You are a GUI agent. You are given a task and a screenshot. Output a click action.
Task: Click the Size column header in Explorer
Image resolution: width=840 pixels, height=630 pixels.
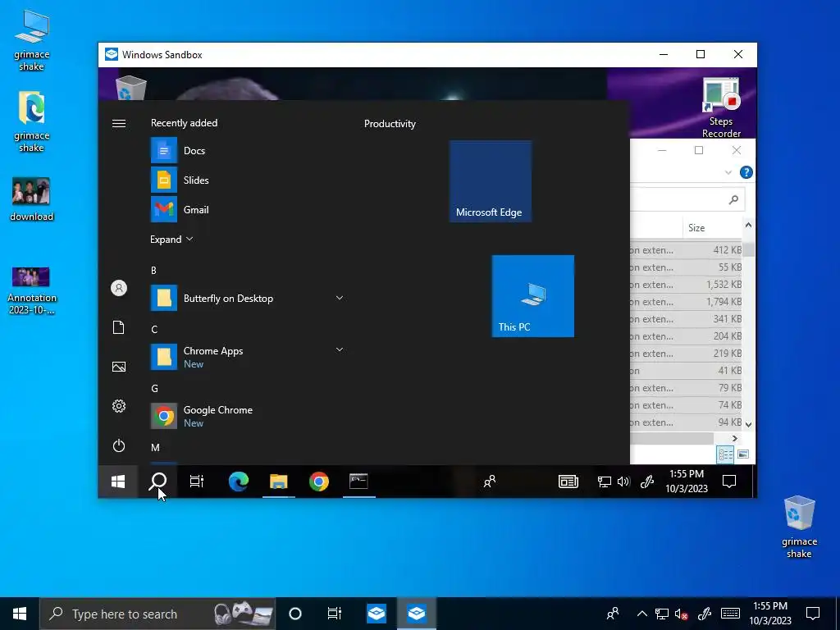coord(696,228)
